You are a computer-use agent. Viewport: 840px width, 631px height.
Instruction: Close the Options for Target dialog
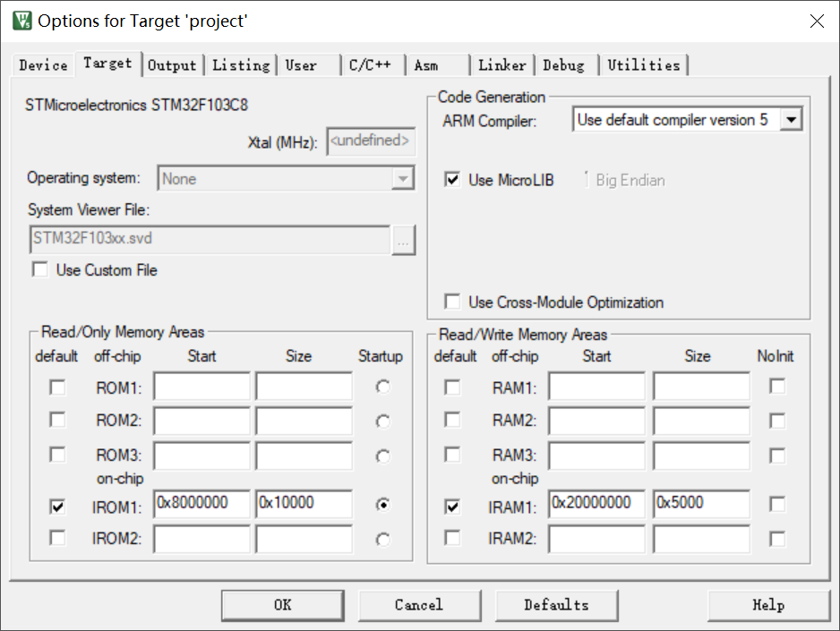point(817,21)
